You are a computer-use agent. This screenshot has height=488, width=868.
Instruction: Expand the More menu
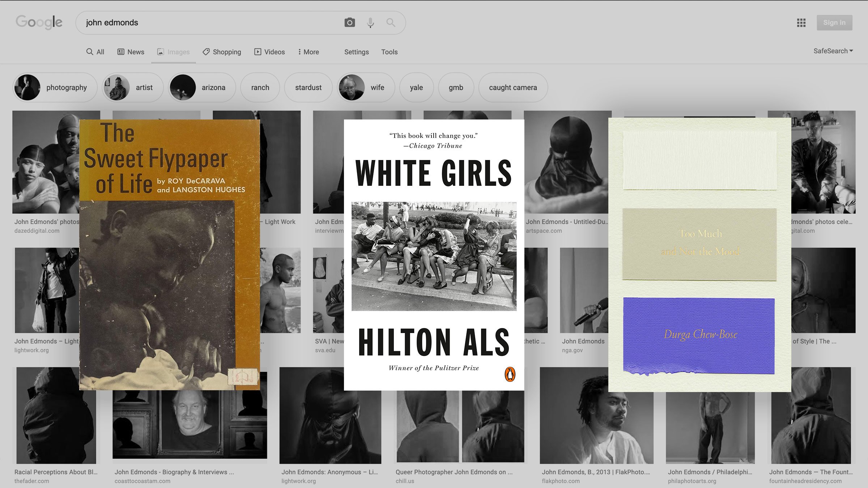click(x=309, y=52)
